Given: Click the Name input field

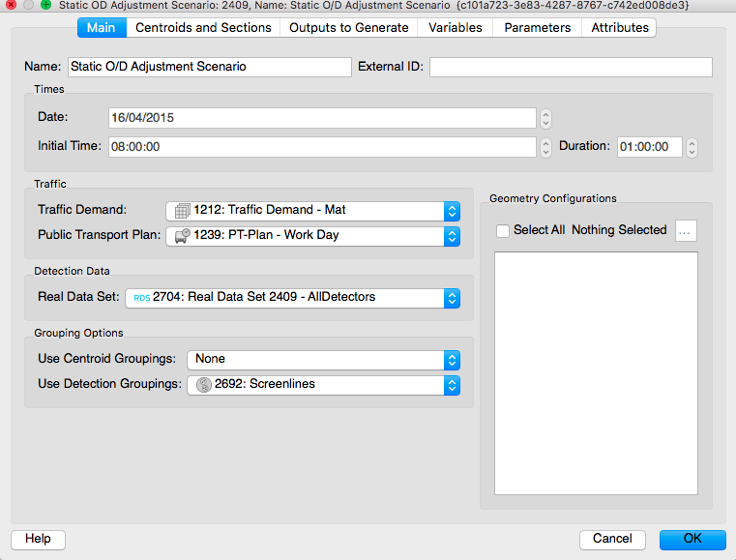Looking at the screenshot, I should pyautogui.click(x=209, y=67).
